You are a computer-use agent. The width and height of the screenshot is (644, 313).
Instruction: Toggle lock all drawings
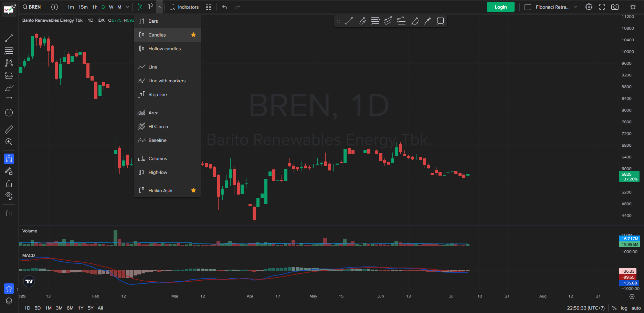pos(9,184)
